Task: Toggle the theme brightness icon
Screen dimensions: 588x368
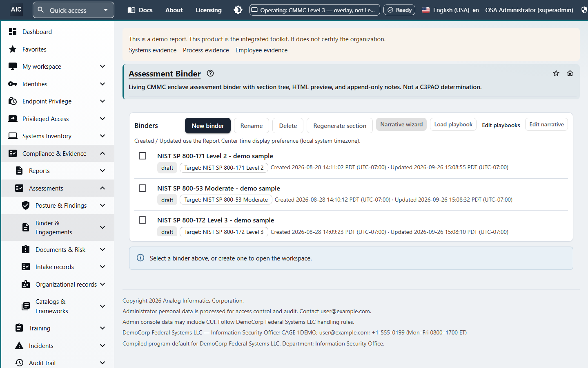Action: pyautogui.click(x=238, y=10)
